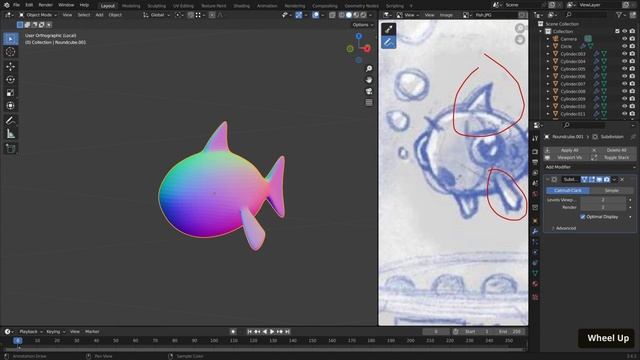Open the viewport Options dropdown
Screen dimensions: 640x360
point(362,25)
